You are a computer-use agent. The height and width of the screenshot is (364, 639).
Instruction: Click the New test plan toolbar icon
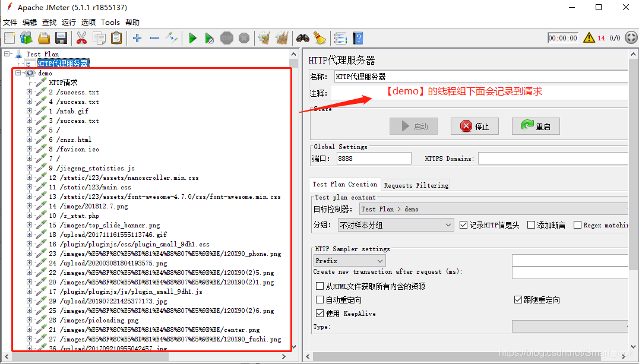coord(10,39)
